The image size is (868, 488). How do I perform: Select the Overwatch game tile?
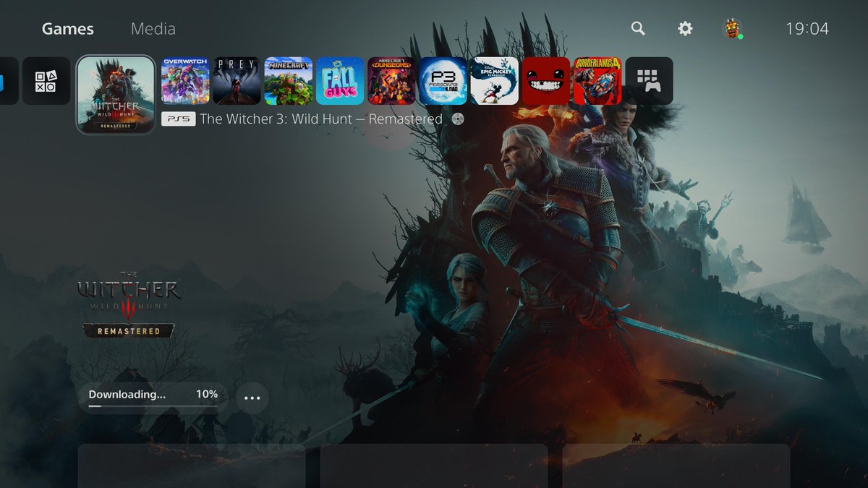point(185,81)
